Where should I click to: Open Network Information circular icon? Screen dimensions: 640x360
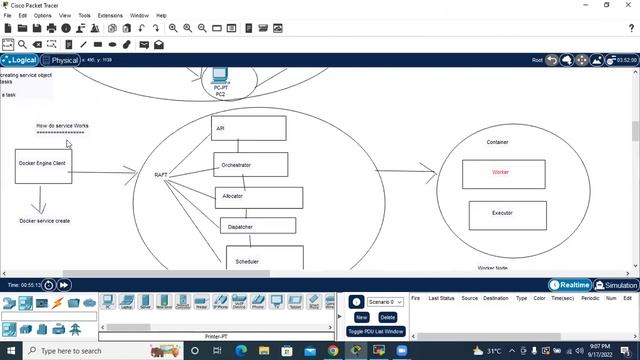pos(66,28)
